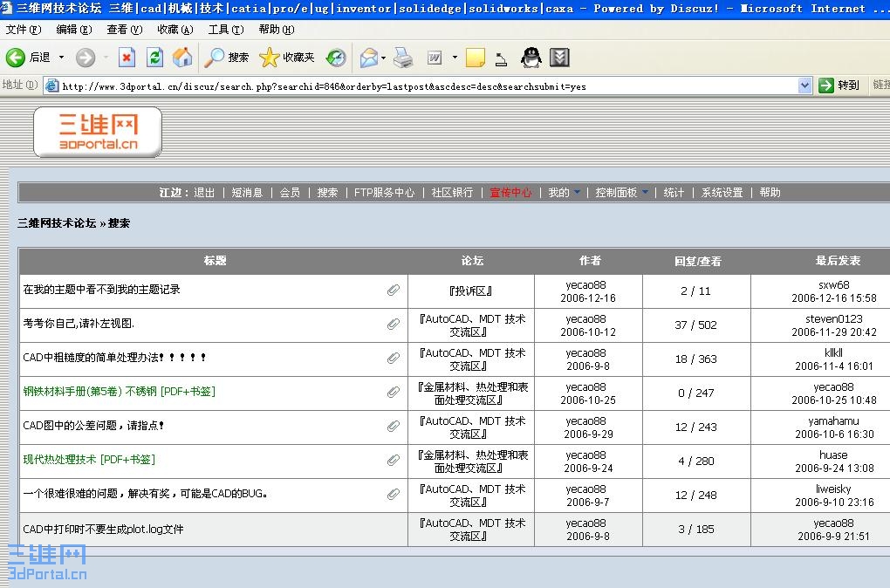890x588 pixels.
Task: Open the Back button history dropdown arrow
Action: [61, 58]
